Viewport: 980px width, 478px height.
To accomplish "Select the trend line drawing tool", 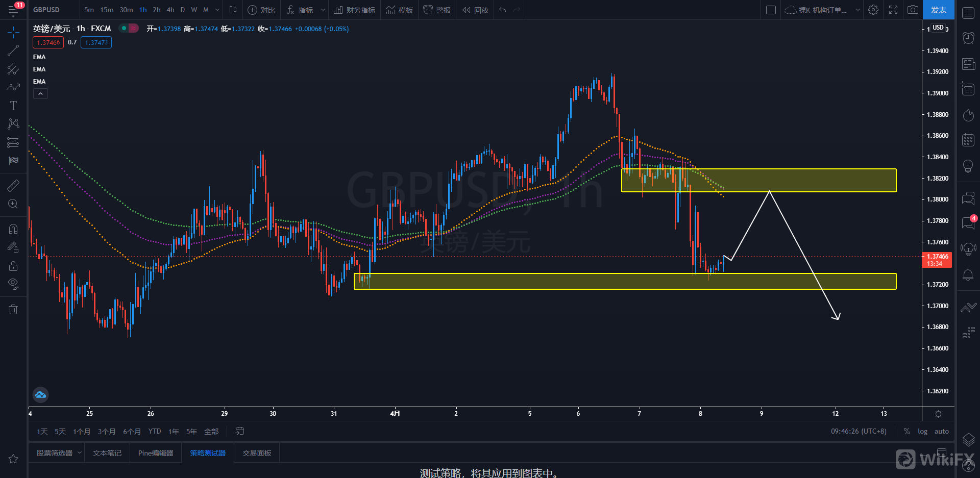I will pos(13,51).
